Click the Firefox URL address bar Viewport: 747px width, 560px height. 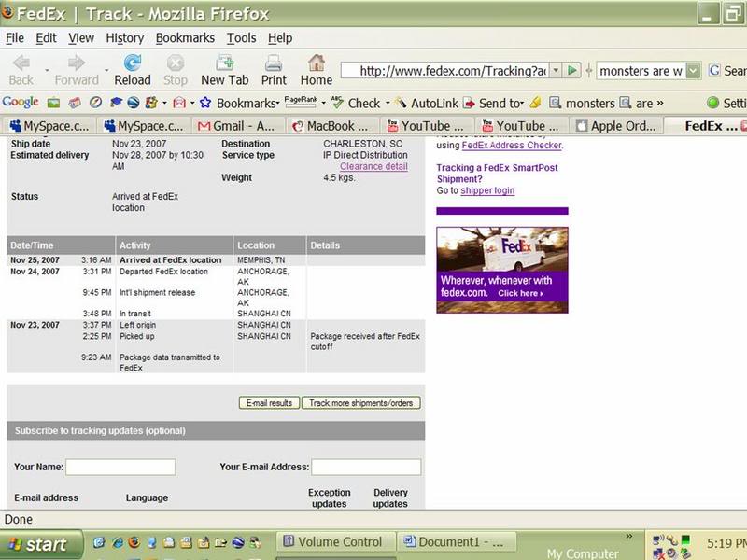coord(445,71)
